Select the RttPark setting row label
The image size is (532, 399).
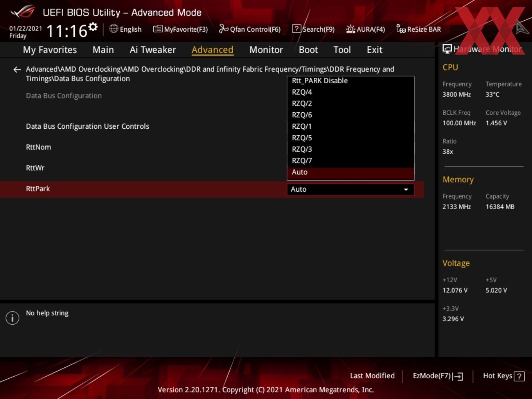38,189
